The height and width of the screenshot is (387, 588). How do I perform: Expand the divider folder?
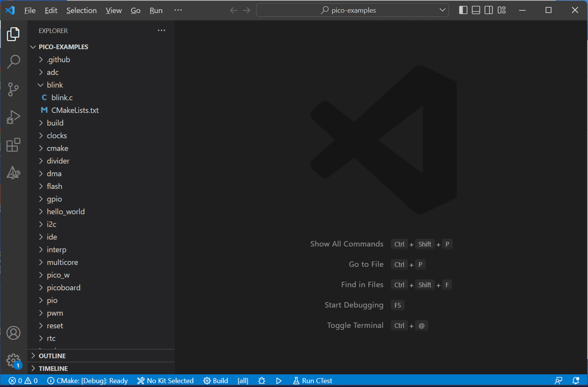click(101, 161)
